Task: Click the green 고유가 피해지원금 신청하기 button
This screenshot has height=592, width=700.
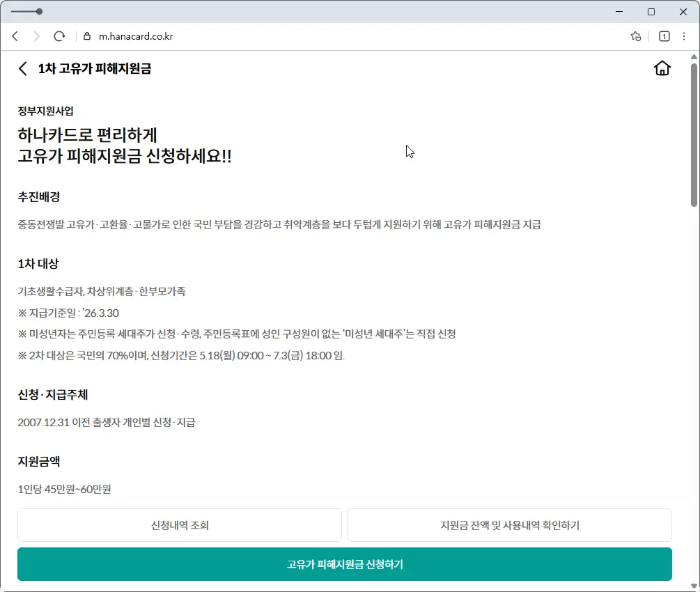Action: coord(345,564)
